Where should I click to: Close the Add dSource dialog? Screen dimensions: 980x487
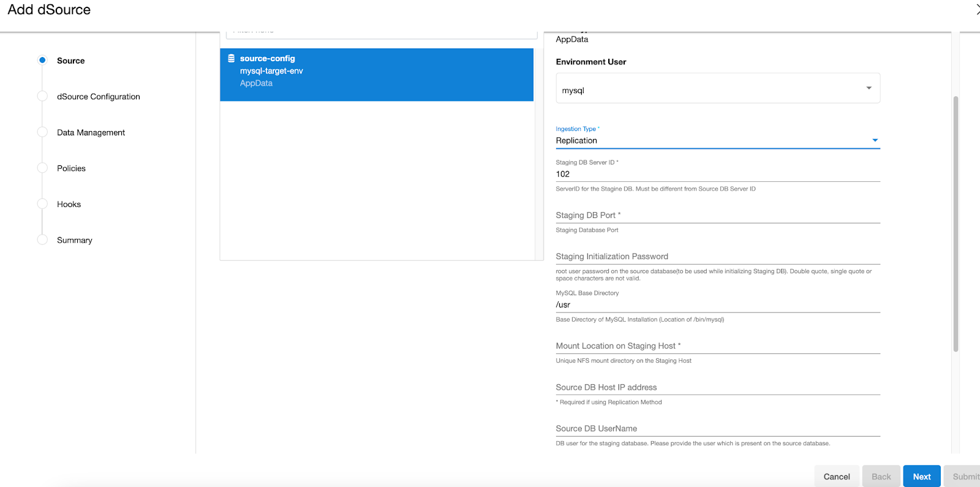[x=976, y=9]
